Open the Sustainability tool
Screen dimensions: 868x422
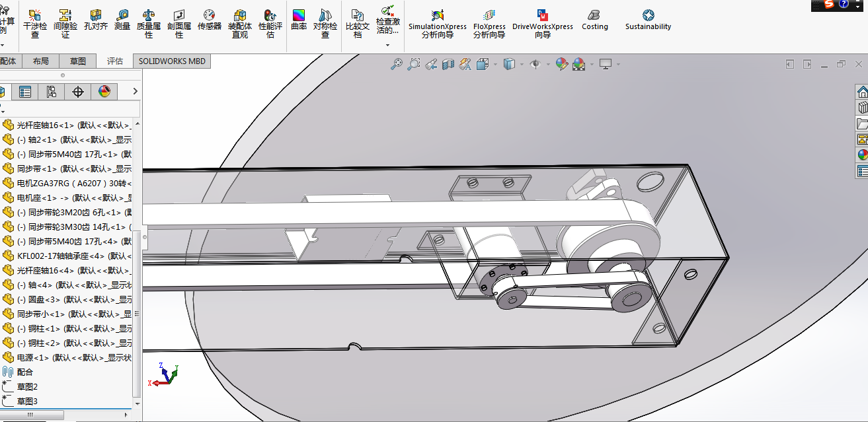pyautogui.click(x=649, y=20)
